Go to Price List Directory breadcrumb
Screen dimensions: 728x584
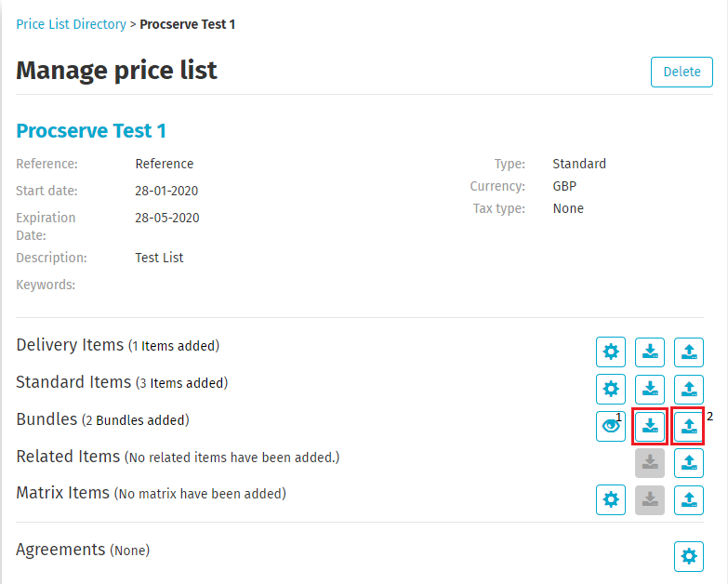[71, 24]
